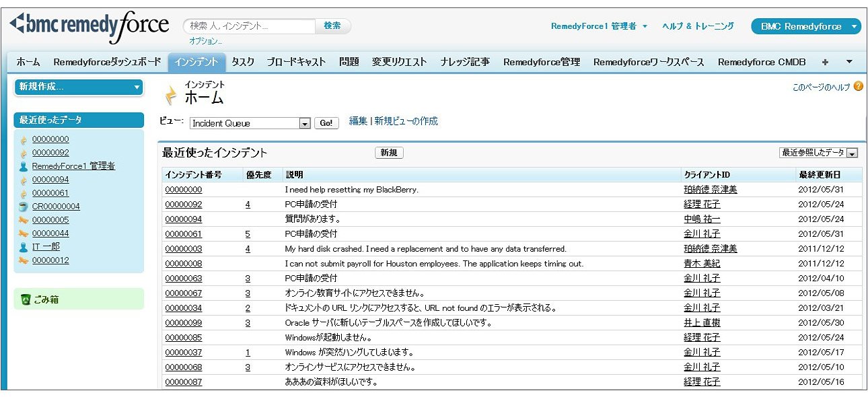Click the incident icon beside sidebar item 00000061
The height and width of the screenshot is (397, 868).
point(24,193)
